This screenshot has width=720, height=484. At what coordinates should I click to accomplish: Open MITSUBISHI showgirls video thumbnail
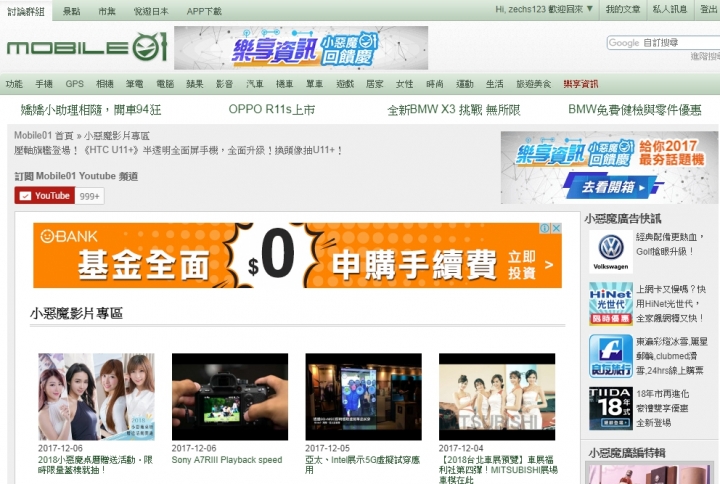pos(497,397)
